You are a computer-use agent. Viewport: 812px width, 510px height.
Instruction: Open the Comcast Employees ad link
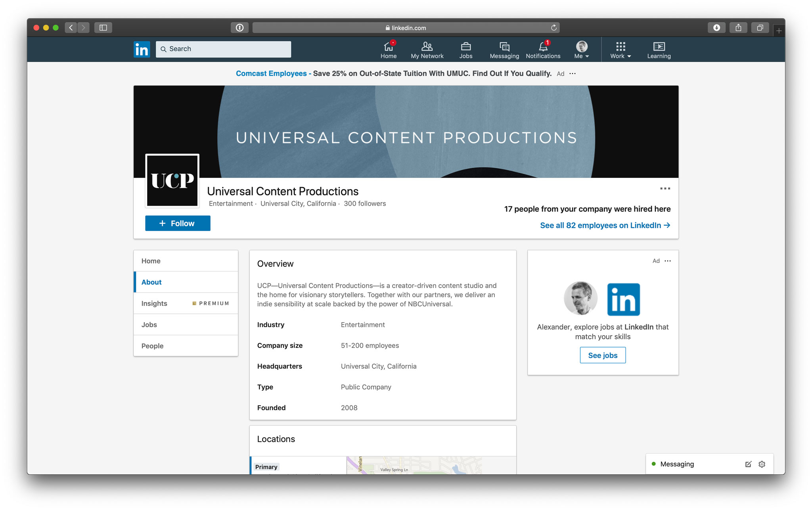click(x=271, y=73)
